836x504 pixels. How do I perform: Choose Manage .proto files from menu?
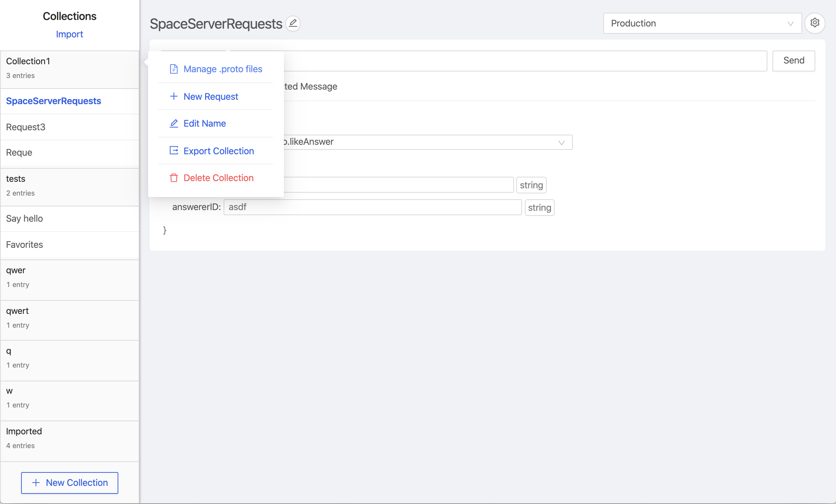click(x=223, y=69)
